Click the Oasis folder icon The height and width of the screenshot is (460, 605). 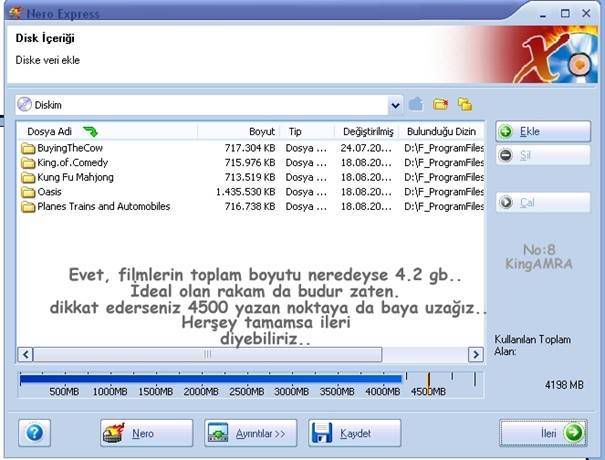28,192
